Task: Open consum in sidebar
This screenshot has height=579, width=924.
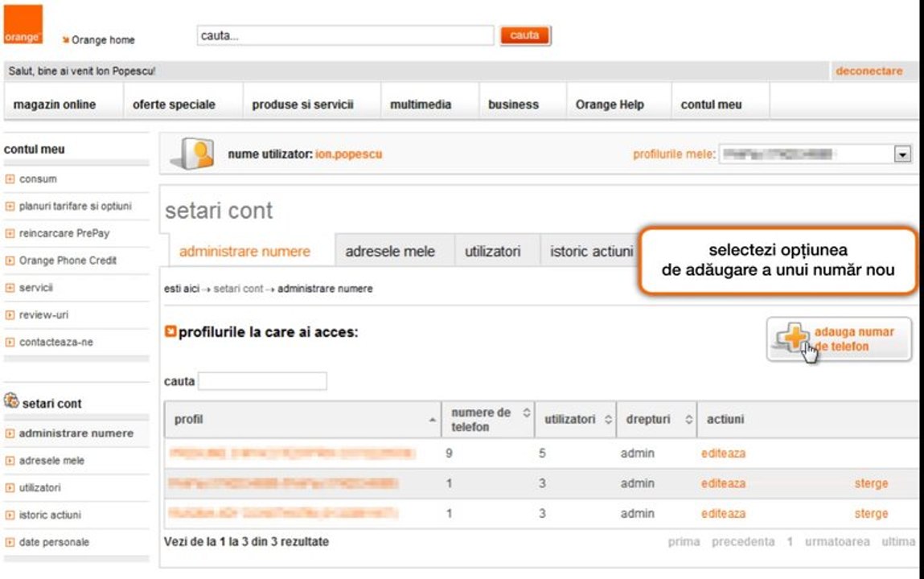Action: click(x=38, y=179)
